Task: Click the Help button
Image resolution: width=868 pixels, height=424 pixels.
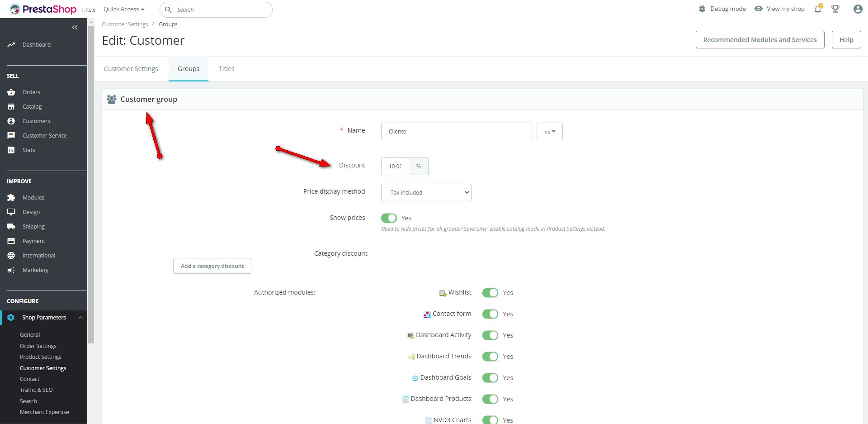Action: [846, 40]
